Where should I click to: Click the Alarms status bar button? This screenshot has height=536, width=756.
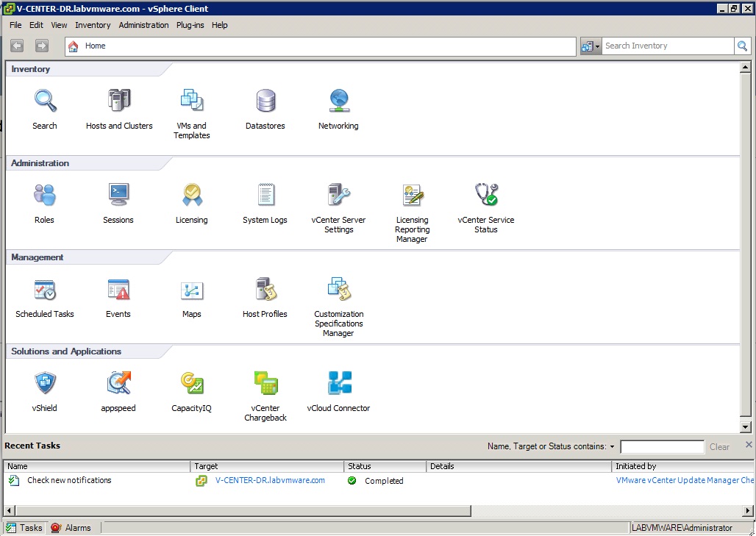point(71,528)
